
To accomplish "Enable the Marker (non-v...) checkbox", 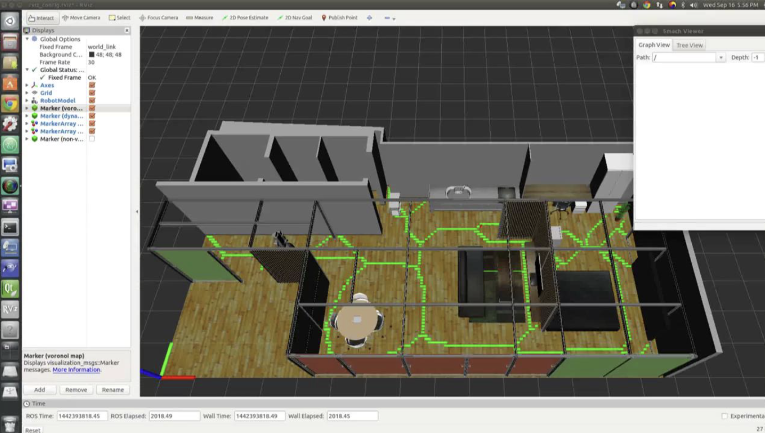I will click(x=92, y=139).
